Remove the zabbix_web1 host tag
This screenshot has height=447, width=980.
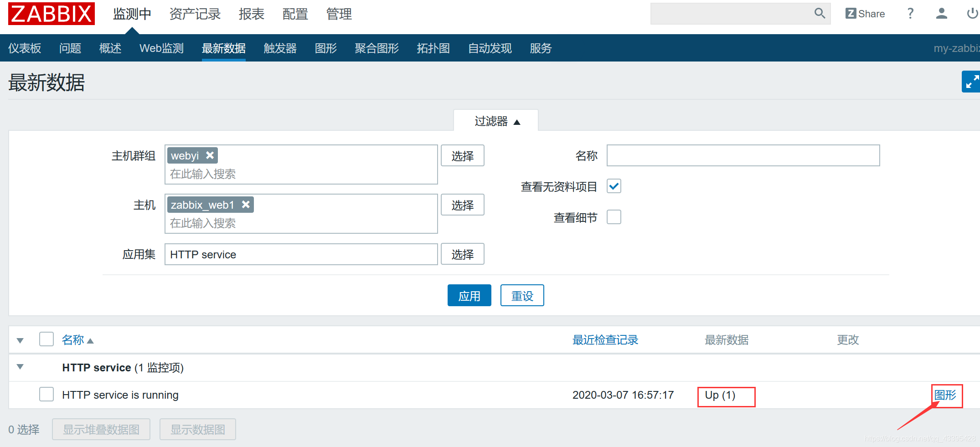[246, 205]
